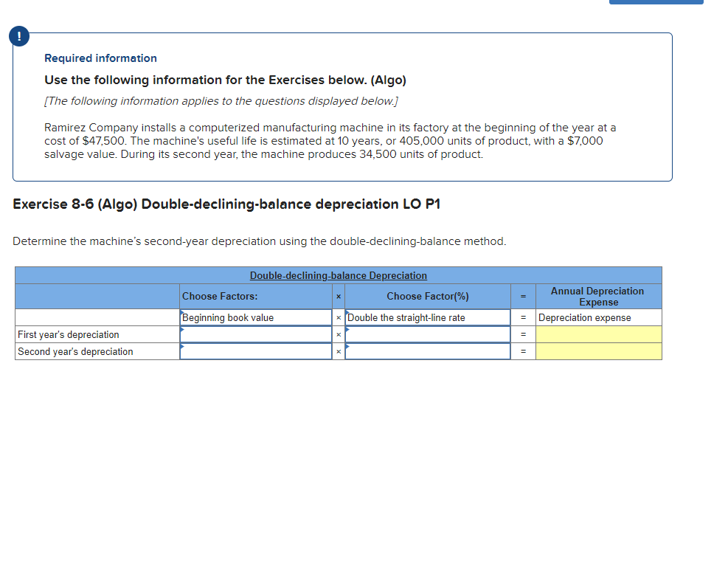Viewport: 728px width, 566px height.
Task: Open the Beginning book value factor dropdown
Action: coord(255,317)
